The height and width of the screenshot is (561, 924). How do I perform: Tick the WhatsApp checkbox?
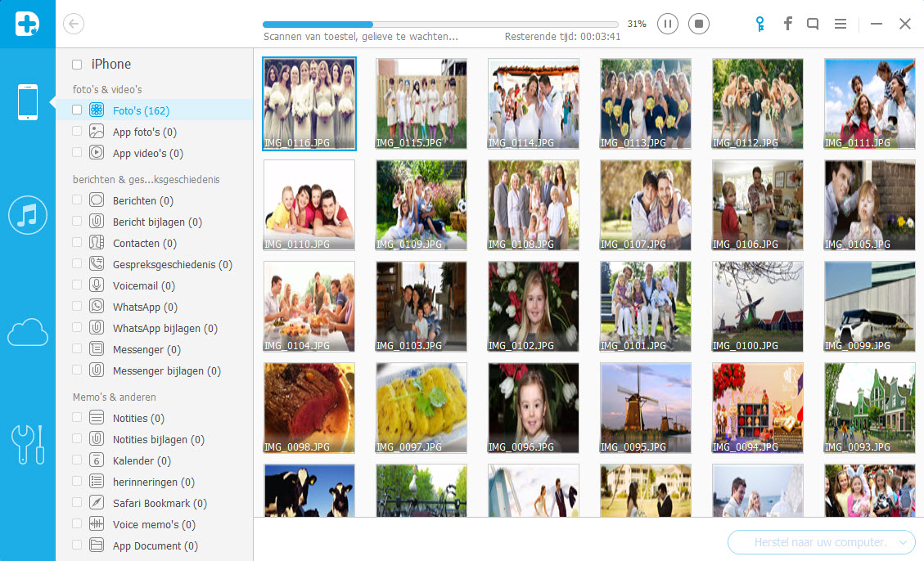coord(77,306)
